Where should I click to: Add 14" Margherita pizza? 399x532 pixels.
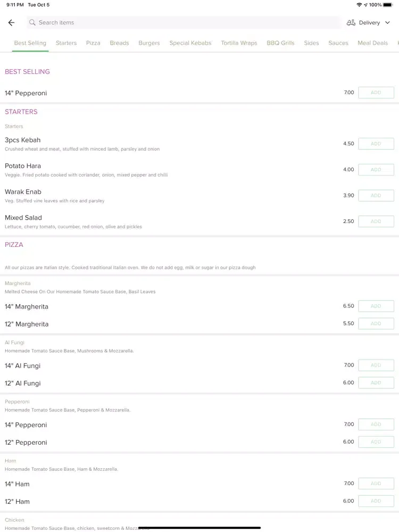pyautogui.click(x=376, y=306)
